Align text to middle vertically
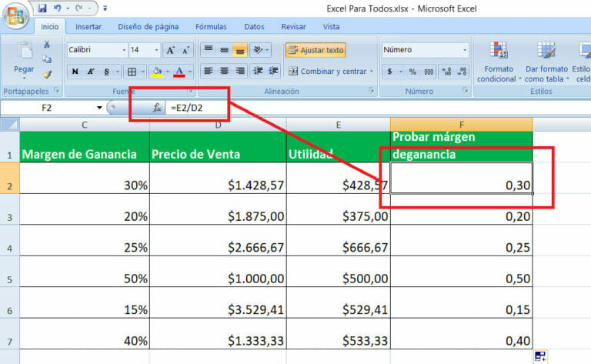The height and width of the screenshot is (364, 591). [x=224, y=50]
